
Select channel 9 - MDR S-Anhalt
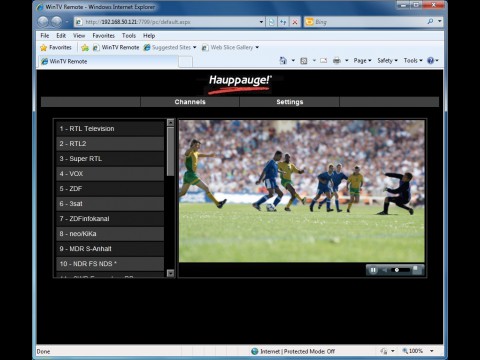pos(110,249)
